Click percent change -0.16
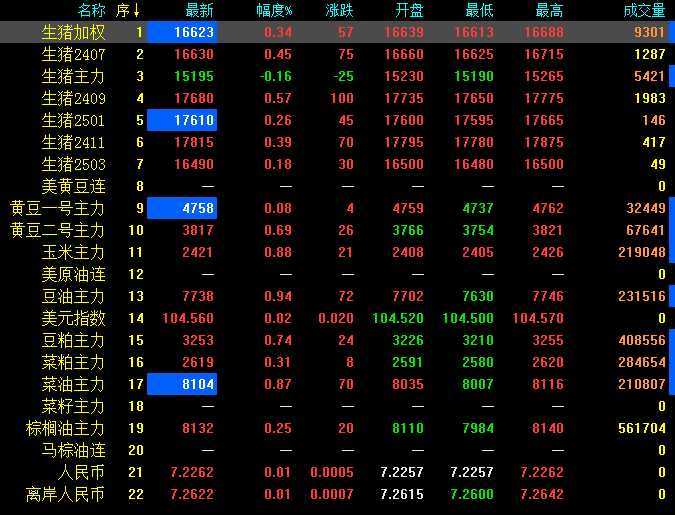 [x=276, y=76]
